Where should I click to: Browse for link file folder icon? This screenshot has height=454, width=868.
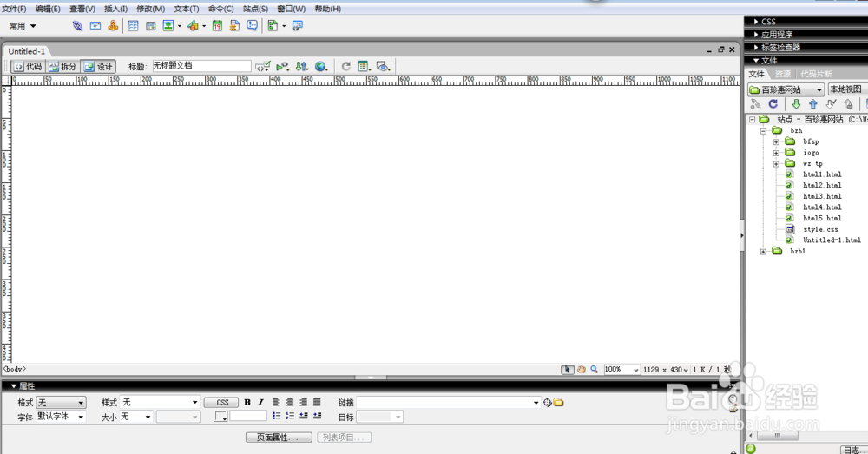(x=558, y=403)
